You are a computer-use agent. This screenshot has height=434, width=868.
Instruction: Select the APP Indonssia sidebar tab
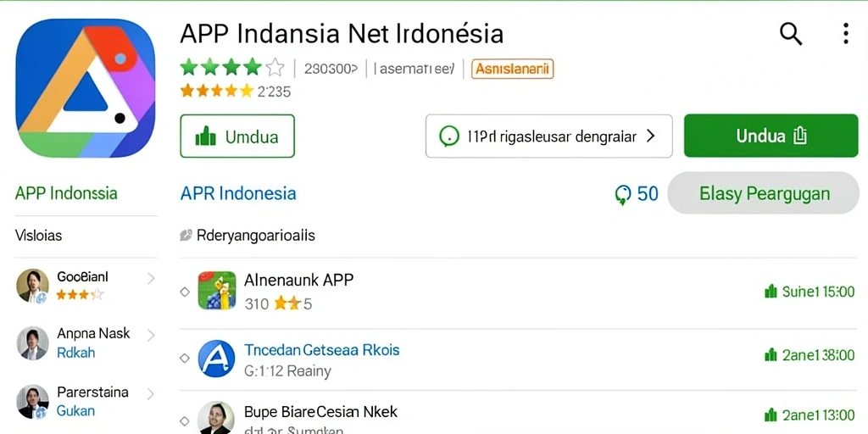pyautogui.click(x=66, y=193)
